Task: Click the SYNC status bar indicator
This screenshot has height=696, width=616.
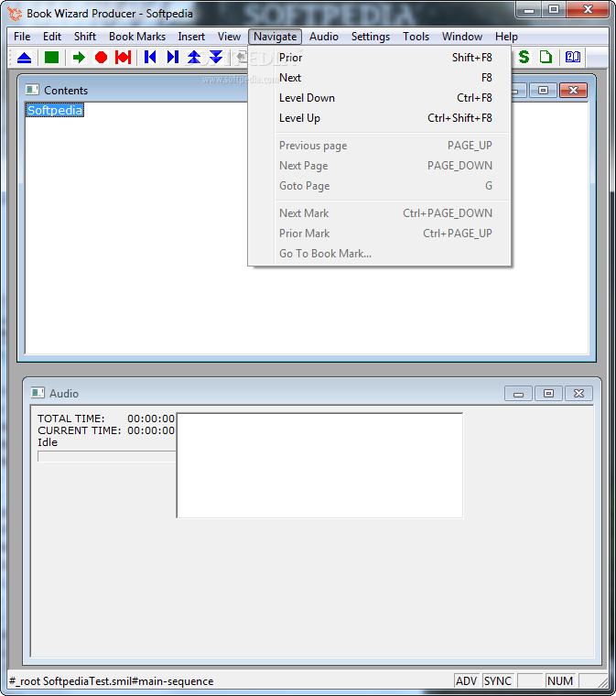Action: pos(498,681)
